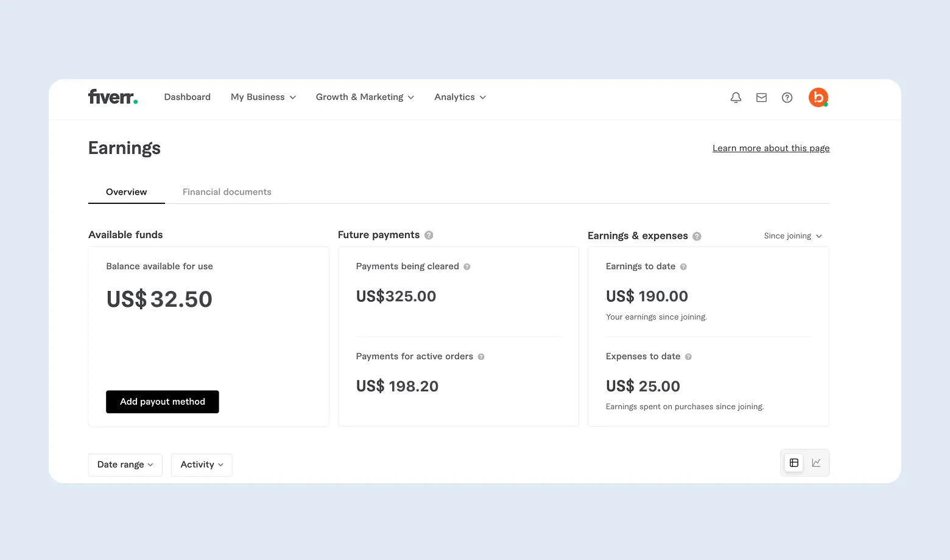Switch to table view
This screenshot has width=950, height=560.
click(794, 463)
